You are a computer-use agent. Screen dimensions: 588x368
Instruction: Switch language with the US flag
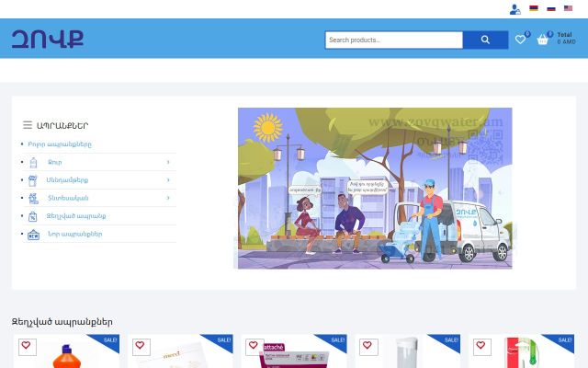[568, 8]
